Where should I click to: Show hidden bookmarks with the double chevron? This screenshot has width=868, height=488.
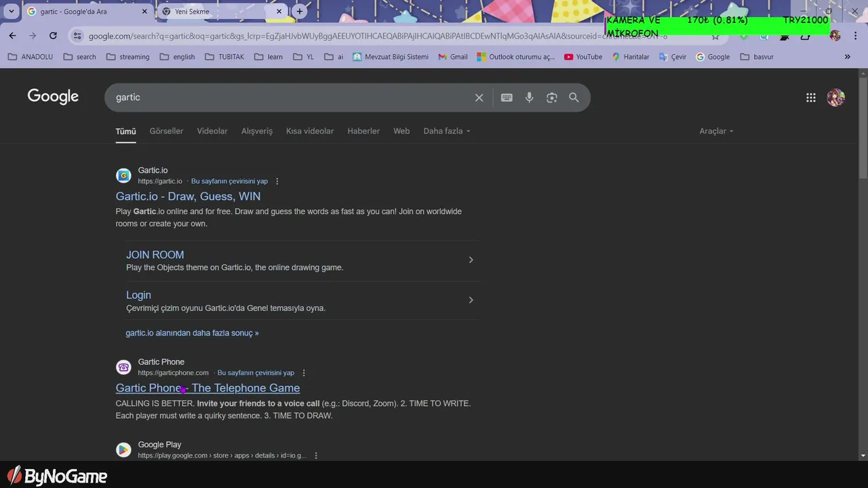(x=847, y=57)
